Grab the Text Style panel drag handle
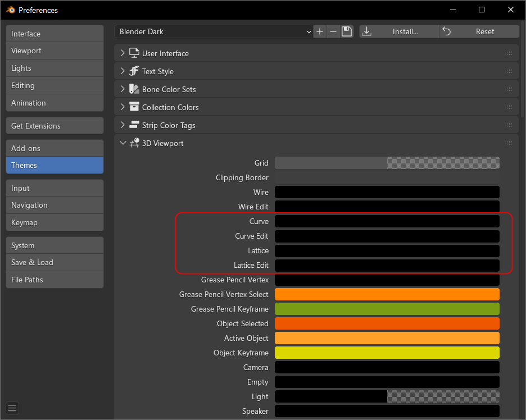Image resolution: width=526 pixels, height=420 pixels. pyautogui.click(x=508, y=71)
